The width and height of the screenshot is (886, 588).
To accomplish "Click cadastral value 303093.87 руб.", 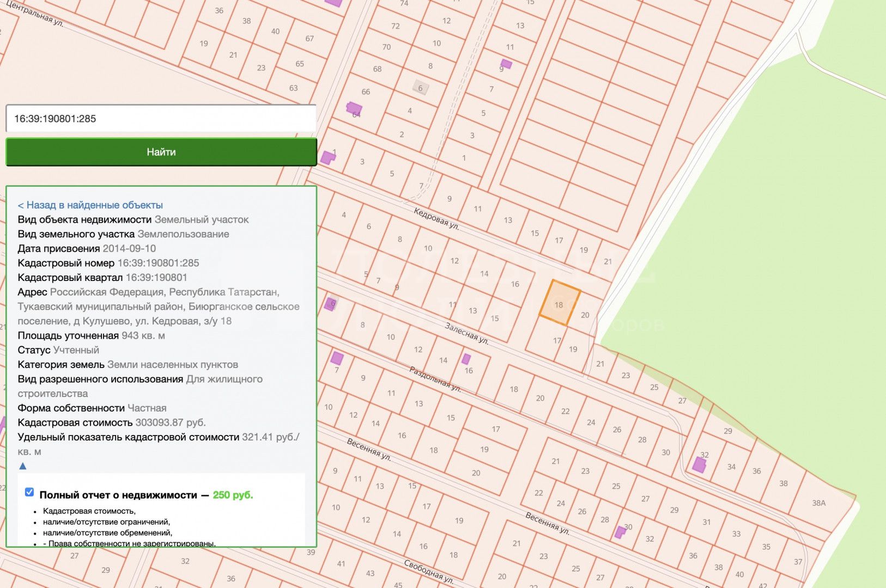I will pyautogui.click(x=171, y=422).
